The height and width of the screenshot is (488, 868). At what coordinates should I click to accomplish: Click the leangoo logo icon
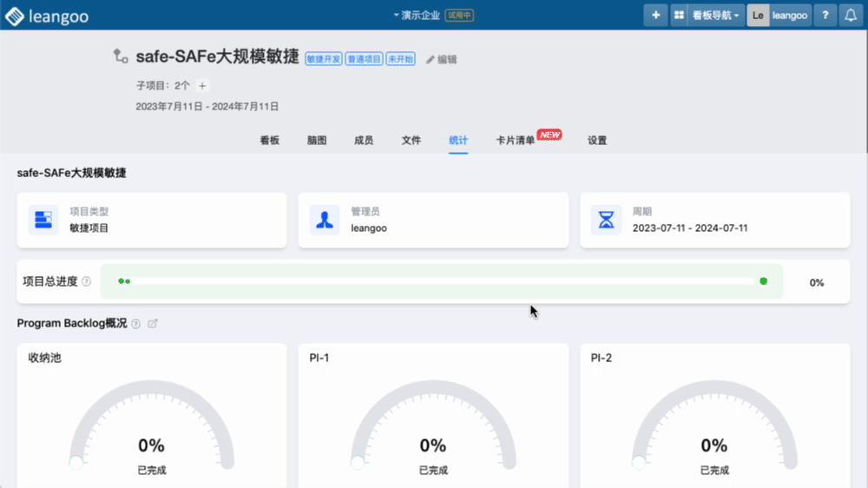point(15,16)
